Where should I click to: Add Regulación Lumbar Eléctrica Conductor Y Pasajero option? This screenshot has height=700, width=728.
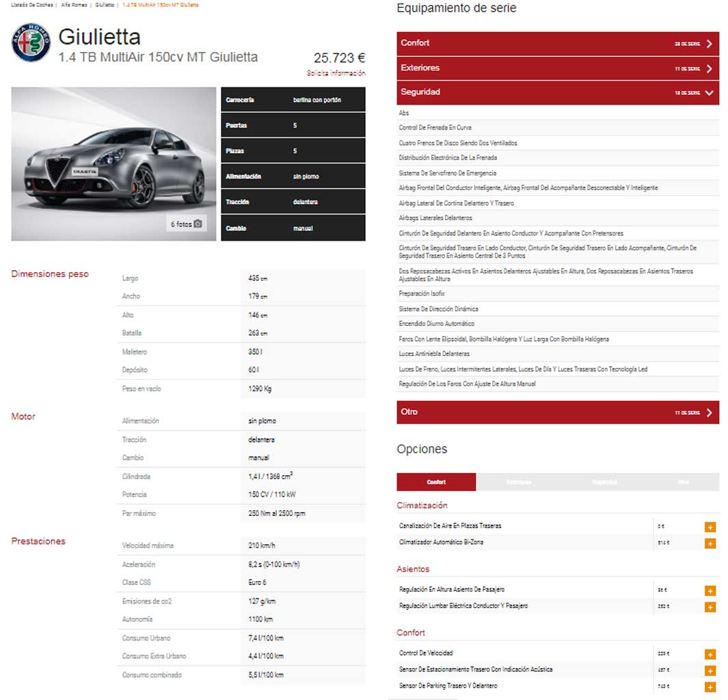710,607
